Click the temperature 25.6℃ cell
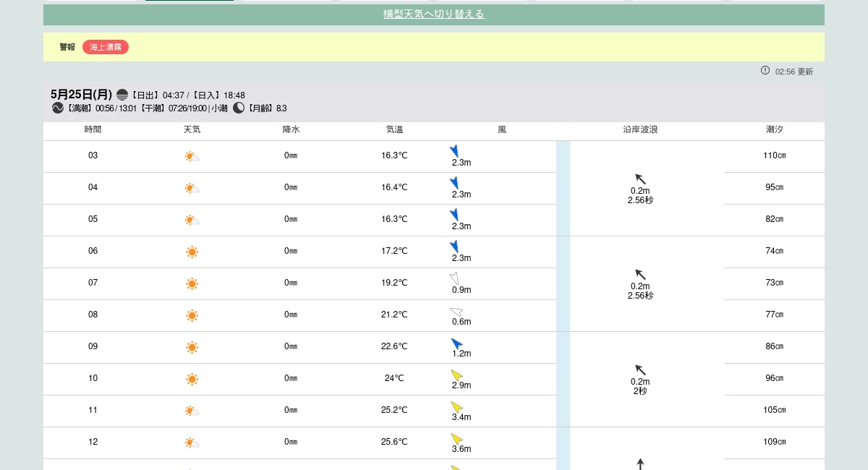868x470 pixels. click(394, 442)
